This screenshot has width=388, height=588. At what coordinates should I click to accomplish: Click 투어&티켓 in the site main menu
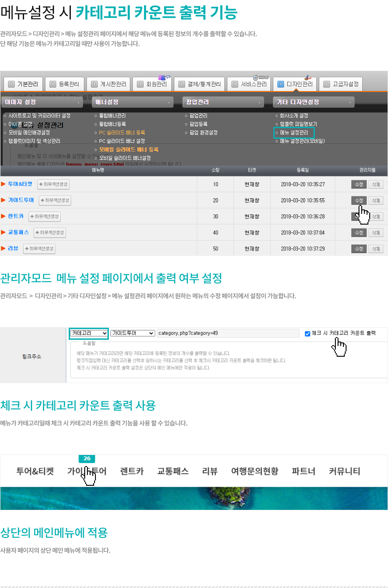point(35,471)
